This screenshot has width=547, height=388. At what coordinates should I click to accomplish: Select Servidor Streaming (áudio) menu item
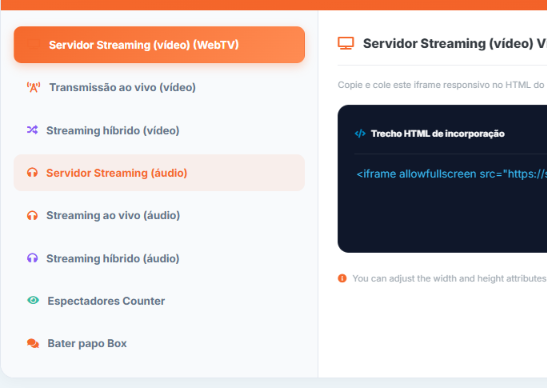159,173
